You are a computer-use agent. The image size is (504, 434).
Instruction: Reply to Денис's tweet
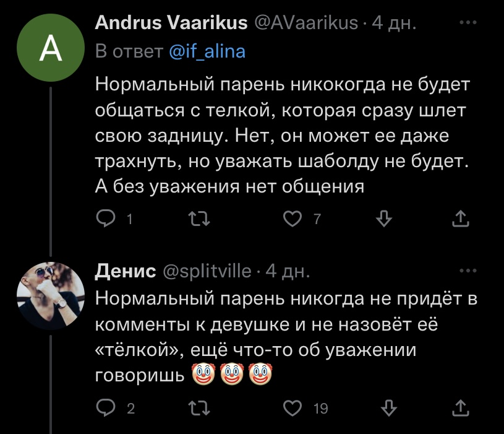coord(107,407)
